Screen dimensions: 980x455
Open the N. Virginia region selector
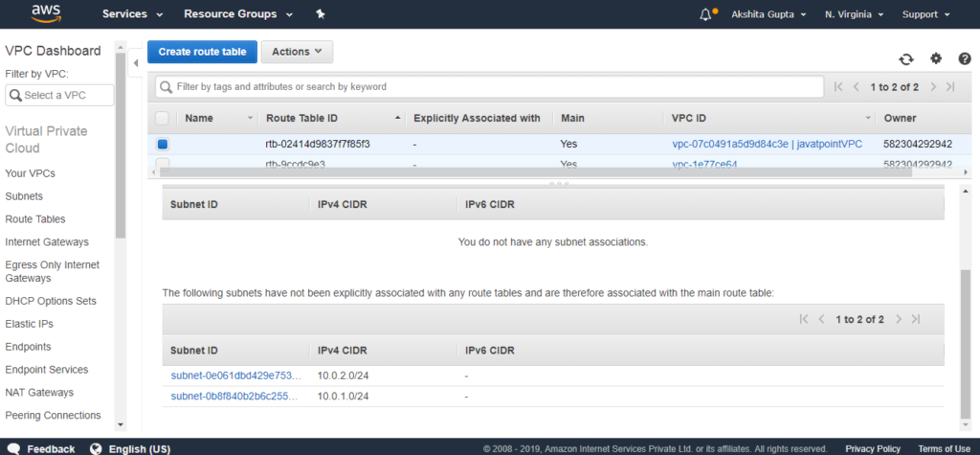(x=853, y=13)
